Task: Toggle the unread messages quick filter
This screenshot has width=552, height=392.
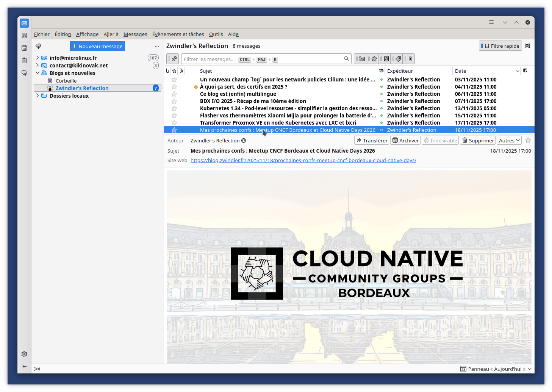Action: (x=362, y=59)
